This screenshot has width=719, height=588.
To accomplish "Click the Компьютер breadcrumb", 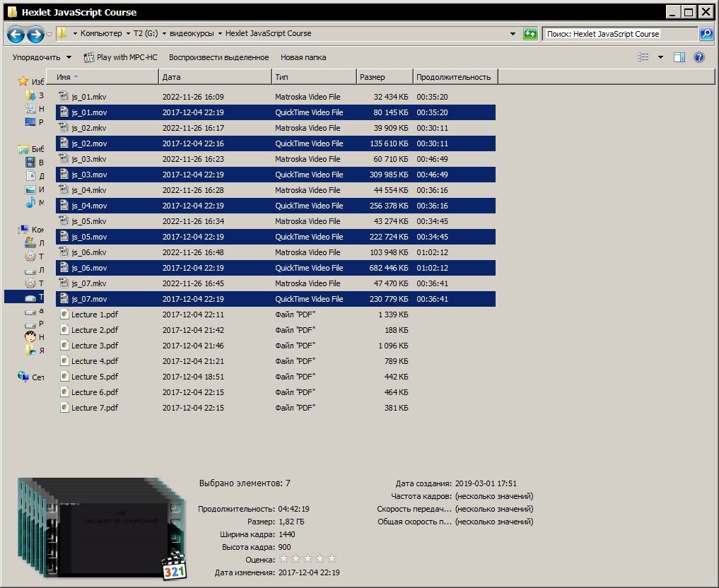I will click(x=101, y=33).
